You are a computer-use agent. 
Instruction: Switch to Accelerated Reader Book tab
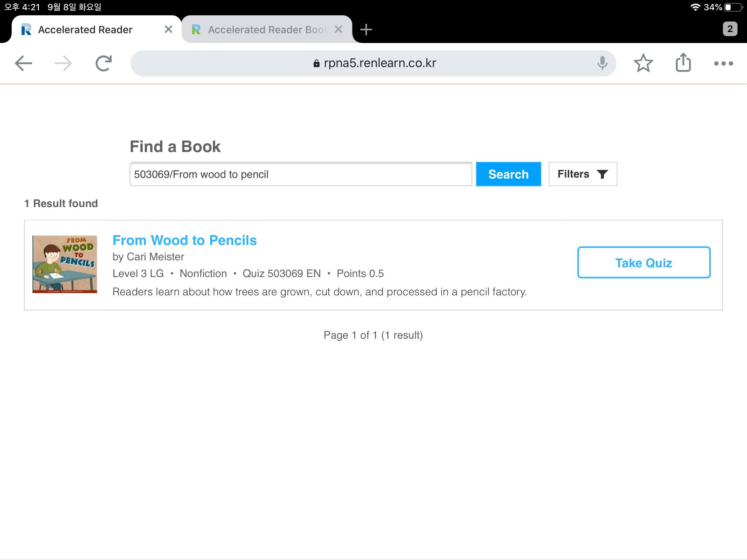click(263, 30)
